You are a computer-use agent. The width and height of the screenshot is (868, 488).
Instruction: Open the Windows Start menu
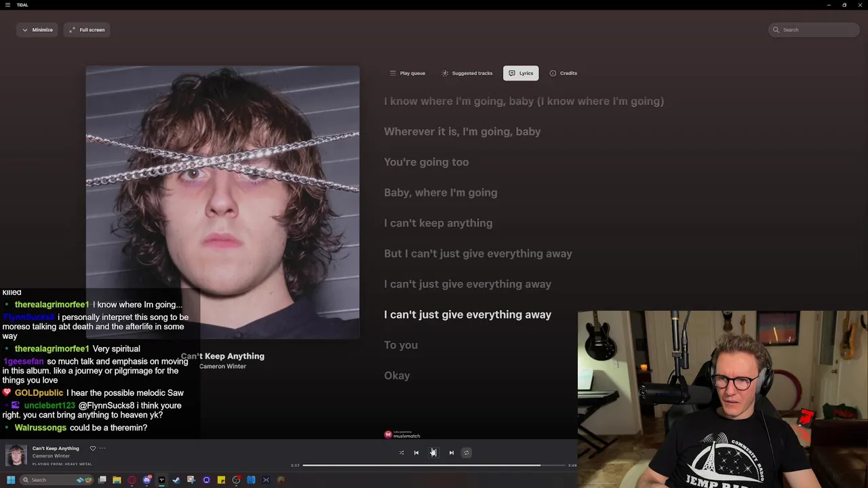point(11,480)
